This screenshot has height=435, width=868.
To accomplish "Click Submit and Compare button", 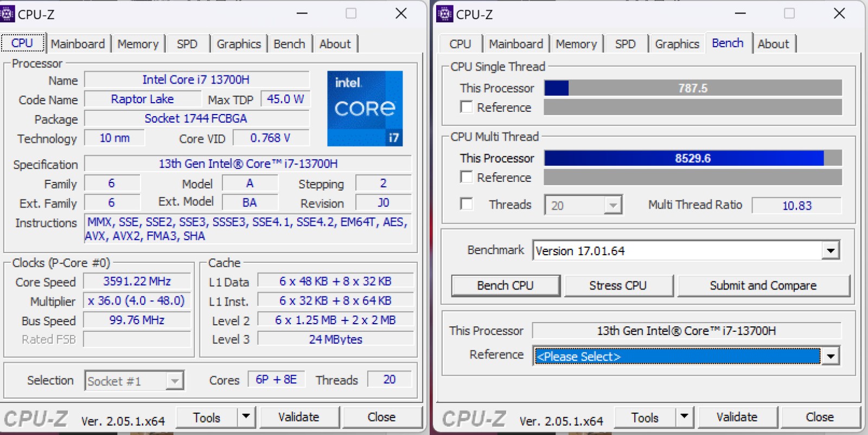I will (763, 285).
